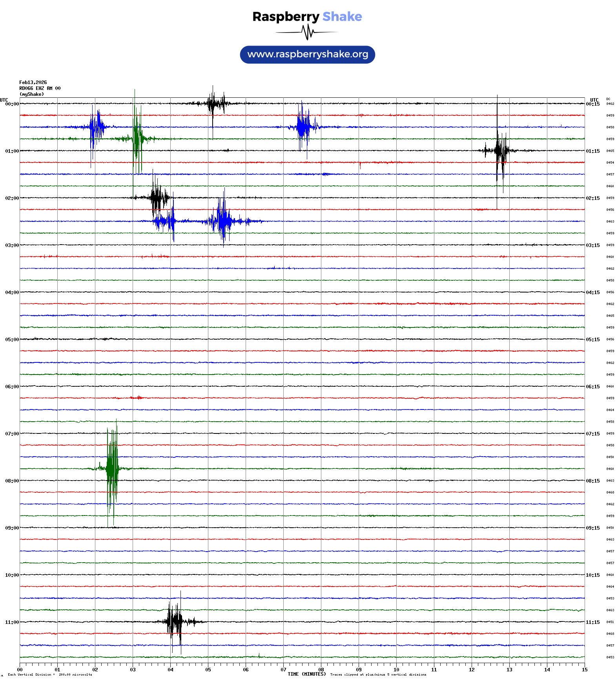Click the 03:00 time label on the left axis

pos(12,245)
